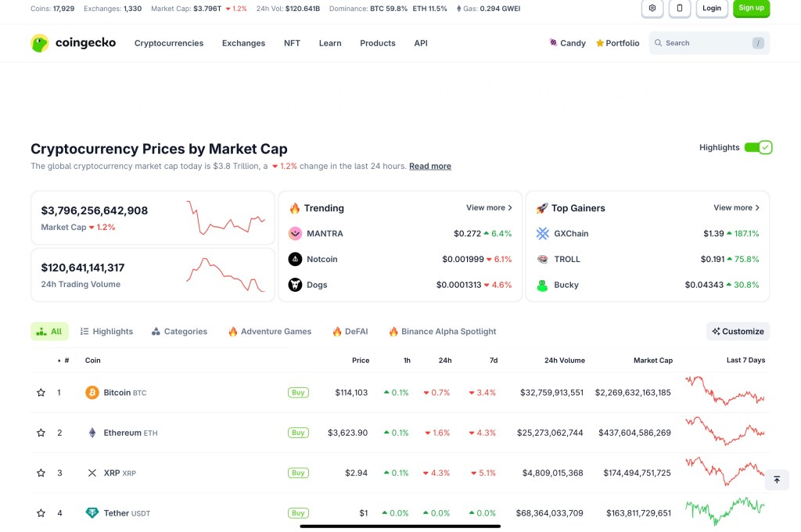Click the mobile app phone icon
801x532 pixels.
click(679, 8)
